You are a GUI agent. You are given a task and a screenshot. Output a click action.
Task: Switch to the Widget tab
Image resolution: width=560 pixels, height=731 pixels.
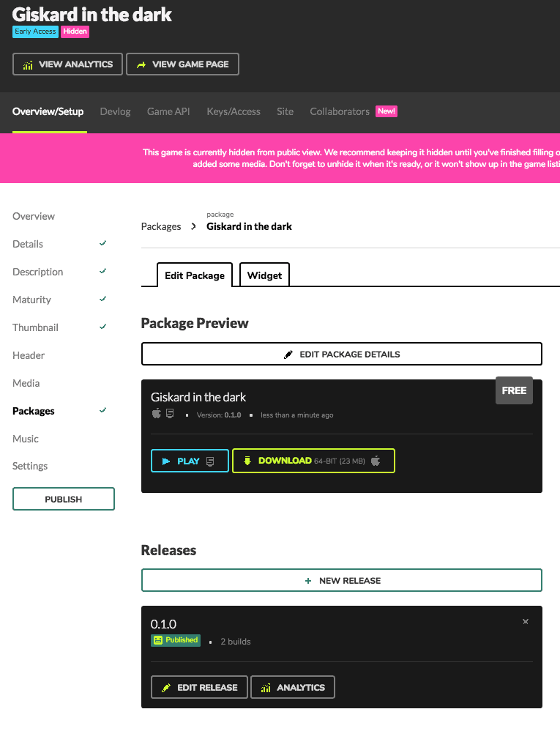(264, 275)
